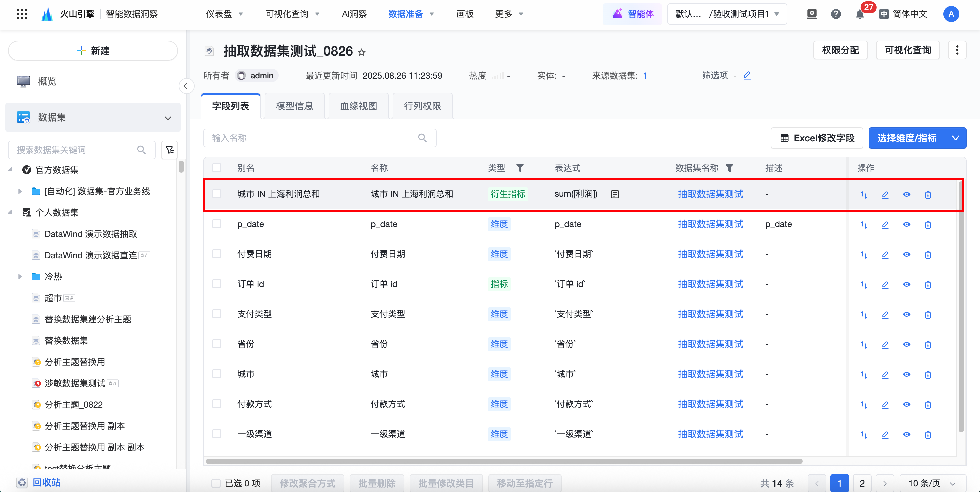Edit the 付费日期 field with pencil icon

click(x=885, y=255)
